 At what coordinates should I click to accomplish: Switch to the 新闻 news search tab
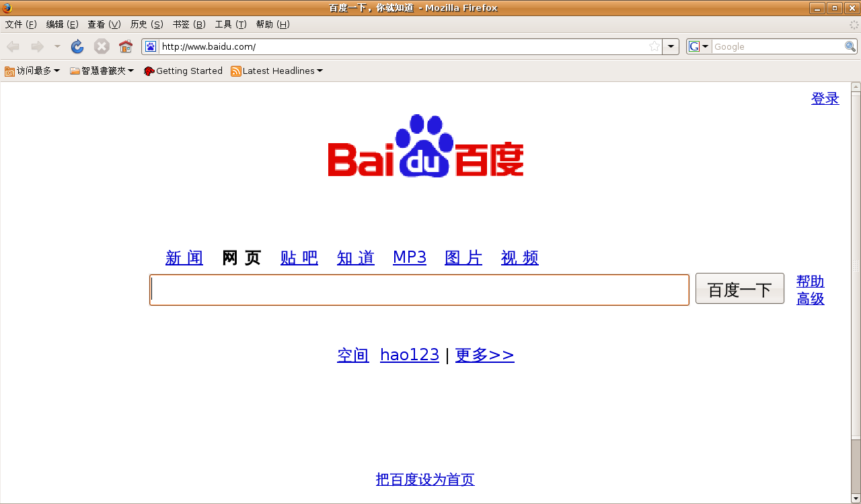pyautogui.click(x=184, y=257)
